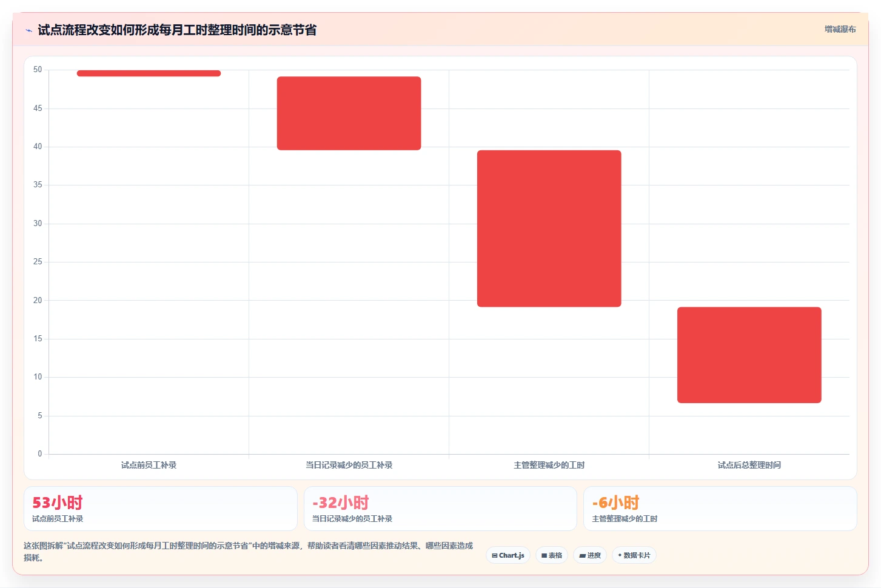881x588 pixels.
Task: Select the 进度 tag chip
Action: click(590, 555)
